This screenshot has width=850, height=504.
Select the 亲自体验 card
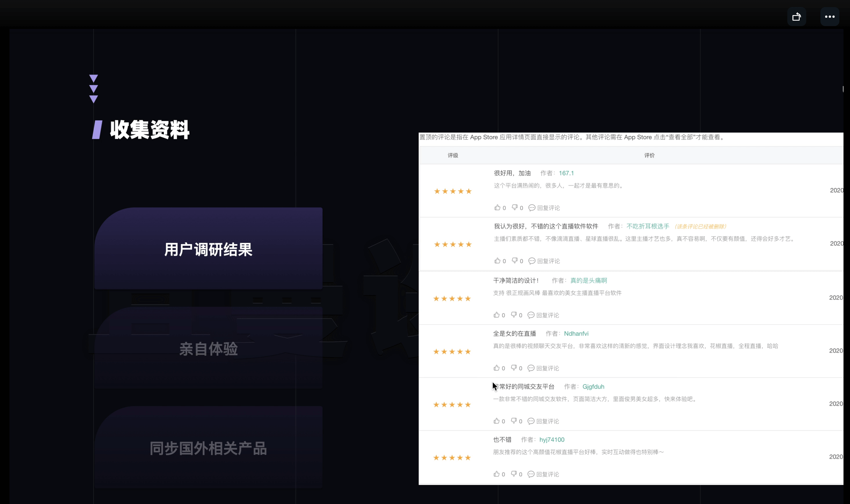pyautogui.click(x=208, y=349)
